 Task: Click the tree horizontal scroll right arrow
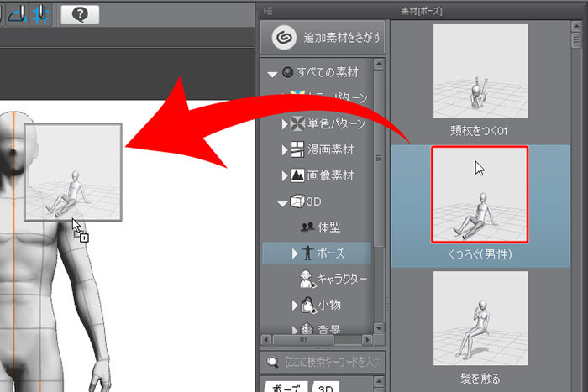point(368,340)
